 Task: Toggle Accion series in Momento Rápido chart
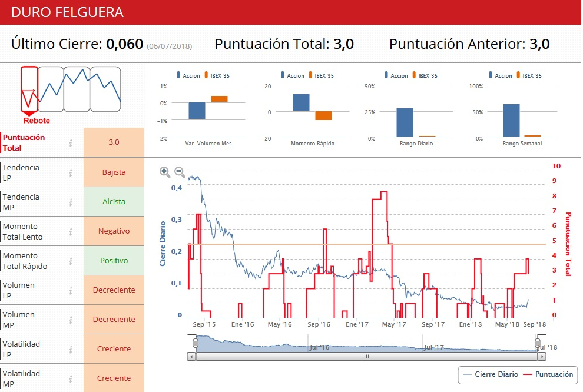pyautogui.click(x=293, y=75)
